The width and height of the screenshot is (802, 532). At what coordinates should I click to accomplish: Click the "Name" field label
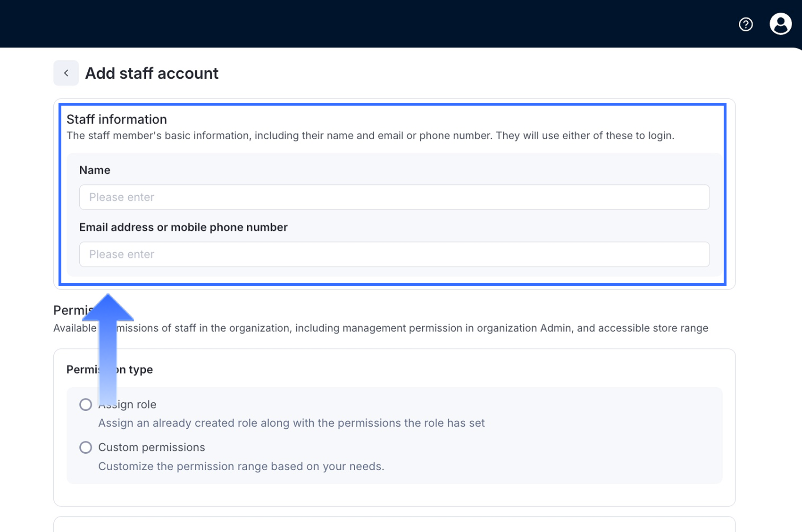click(94, 170)
